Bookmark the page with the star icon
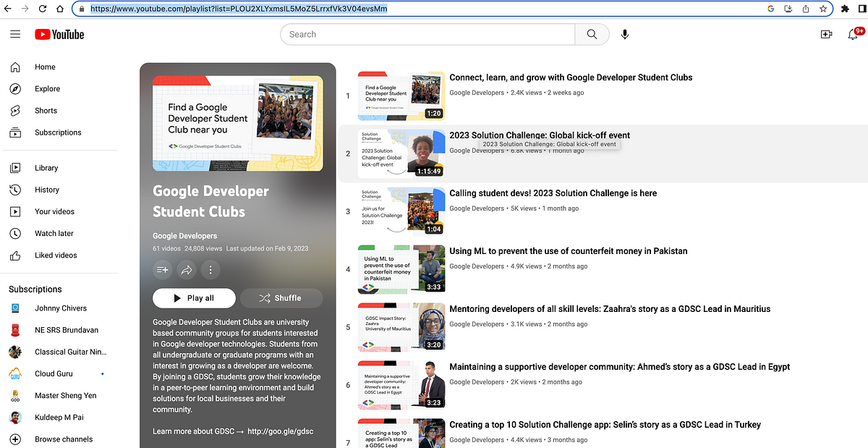Screen dimensions: 868x448 tap(824, 9)
